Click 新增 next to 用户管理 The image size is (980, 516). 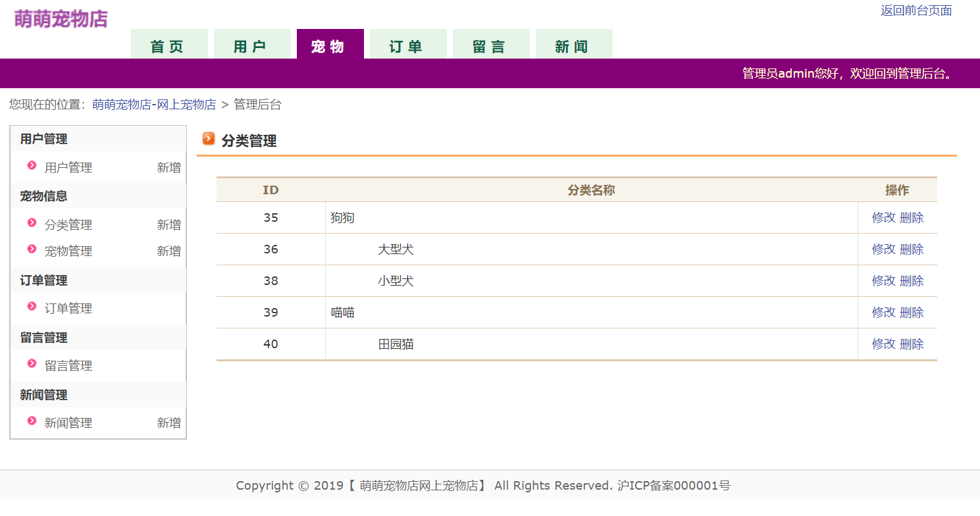pyautogui.click(x=168, y=167)
